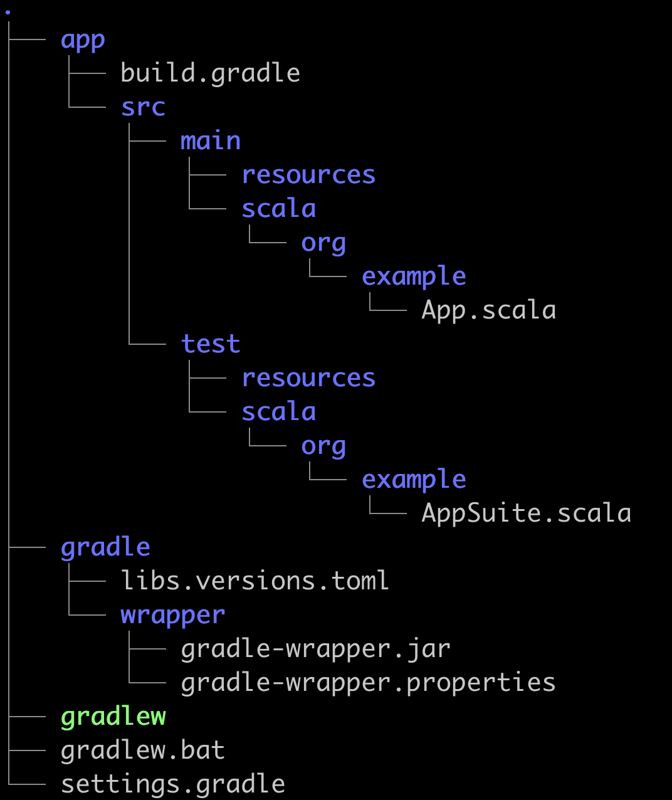Select the AppSuite.scala file

(x=526, y=513)
